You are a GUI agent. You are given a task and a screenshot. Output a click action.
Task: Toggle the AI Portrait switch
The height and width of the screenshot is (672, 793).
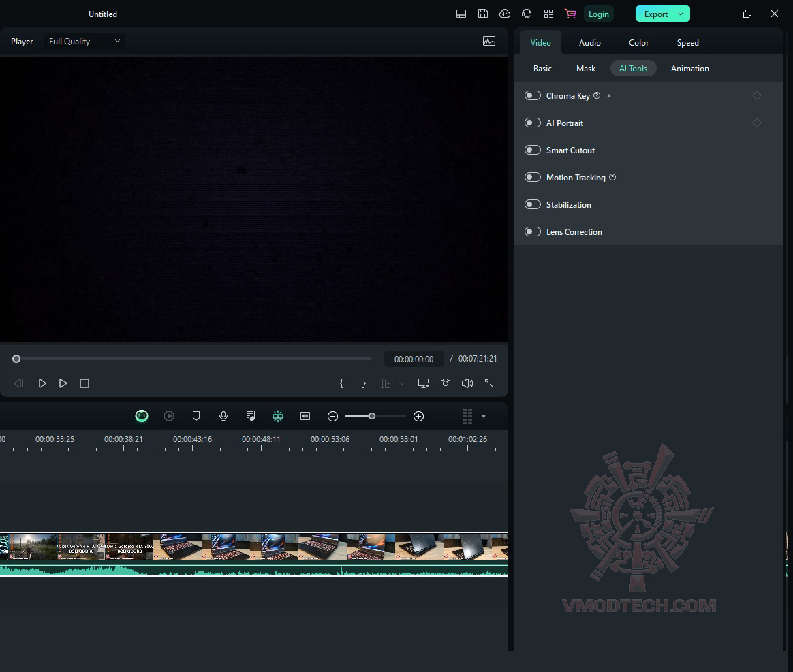tap(533, 123)
